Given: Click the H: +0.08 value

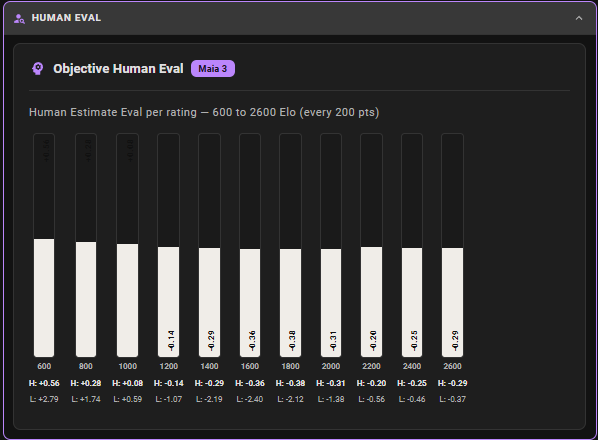Looking at the screenshot, I should pos(127,383).
